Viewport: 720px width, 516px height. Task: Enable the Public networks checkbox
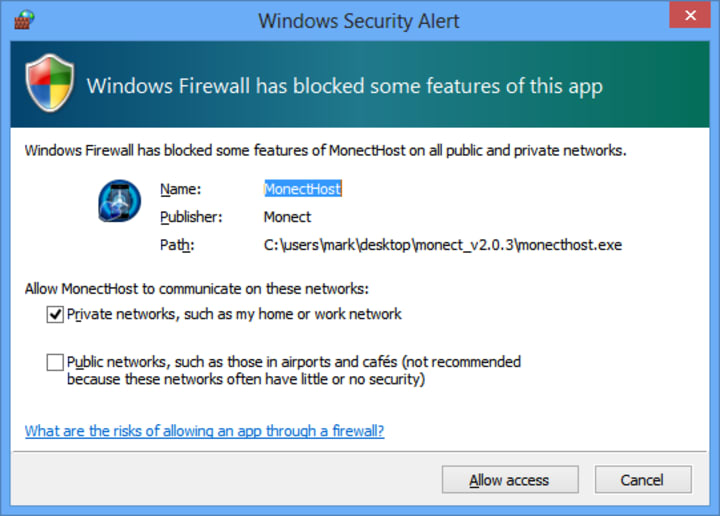tap(54, 362)
